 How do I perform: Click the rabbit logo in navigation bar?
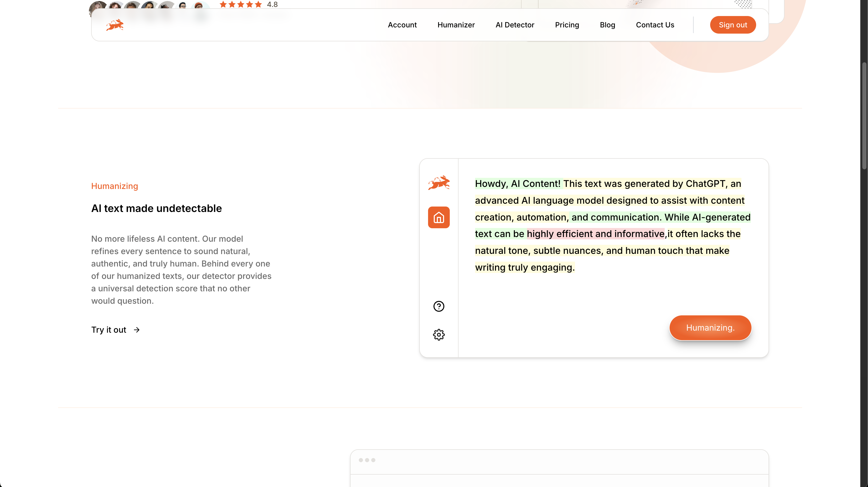(x=115, y=25)
